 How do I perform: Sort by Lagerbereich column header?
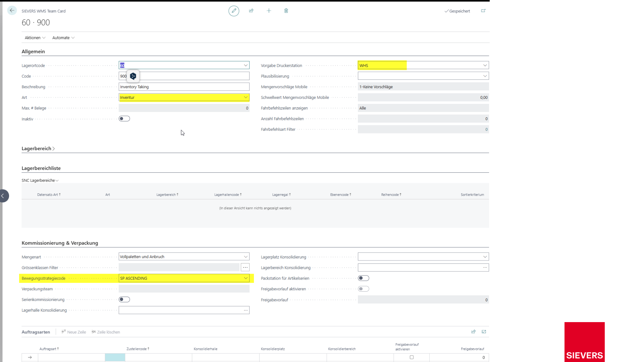(167, 195)
